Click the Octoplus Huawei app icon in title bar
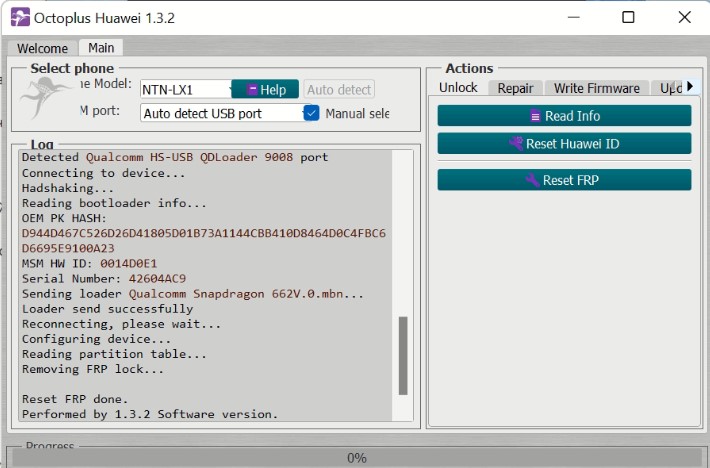This screenshot has width=710, height=468. 20,18
